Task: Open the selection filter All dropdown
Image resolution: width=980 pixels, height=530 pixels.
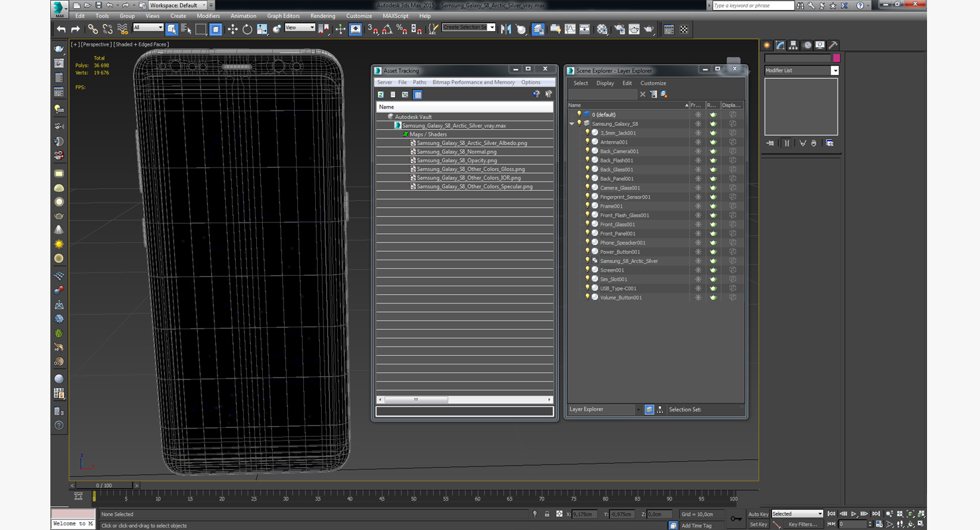Action: pyautogui.click(x=148, y=28)
